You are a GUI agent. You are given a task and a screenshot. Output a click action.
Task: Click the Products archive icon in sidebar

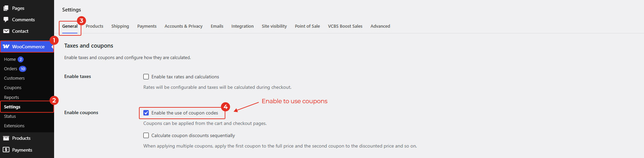tap(6, 138)
